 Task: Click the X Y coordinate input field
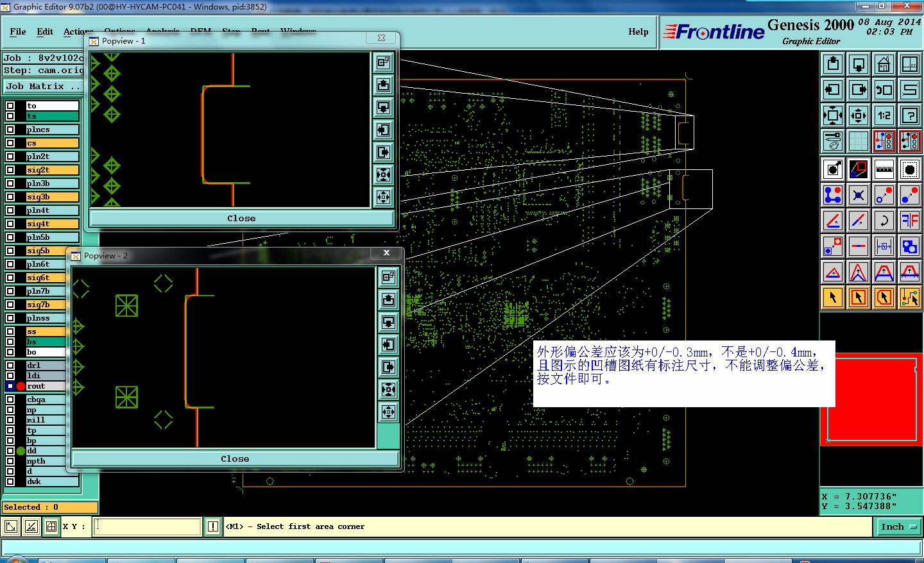coord(148,526)
